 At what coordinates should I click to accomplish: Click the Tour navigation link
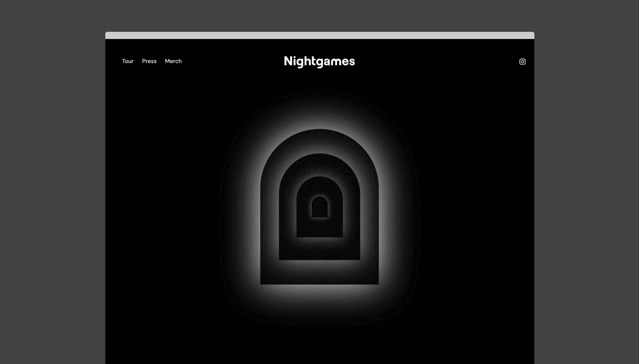(128, 61)
